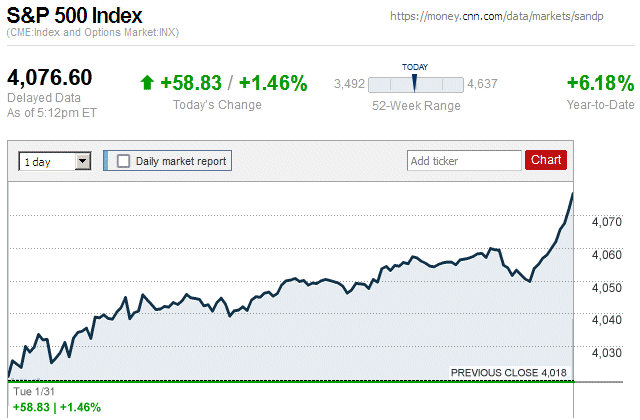Viewport: 640px width, 420px height.
Task: Click the +58.83 | +1.46% text below chart
Action: 57,407
